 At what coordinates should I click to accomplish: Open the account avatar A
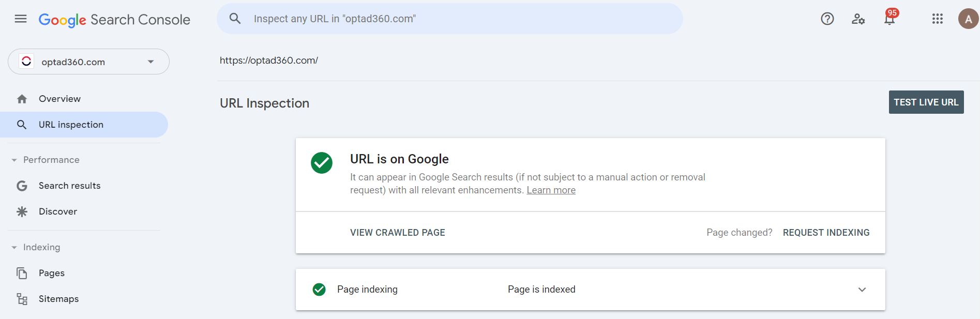pos(968,19)
